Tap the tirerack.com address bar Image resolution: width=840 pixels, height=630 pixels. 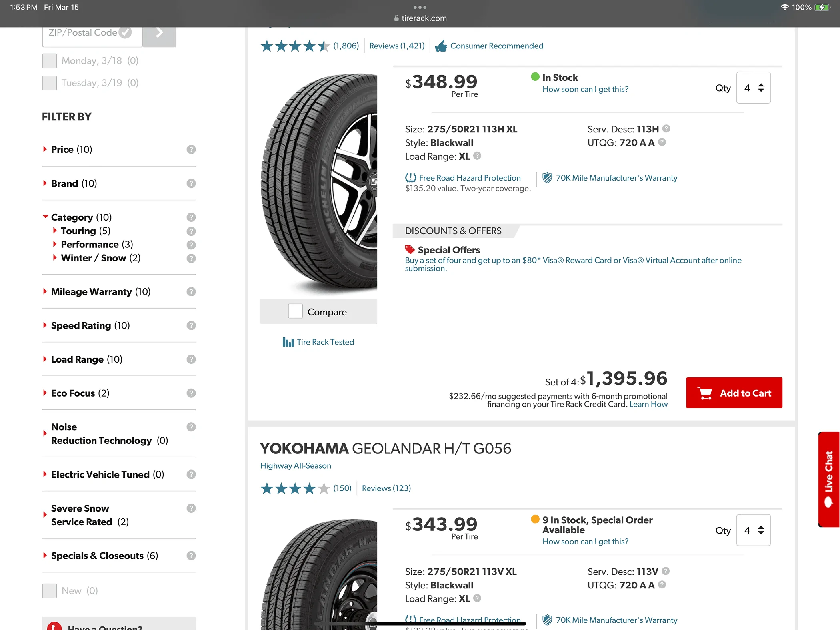pos(420,18)
